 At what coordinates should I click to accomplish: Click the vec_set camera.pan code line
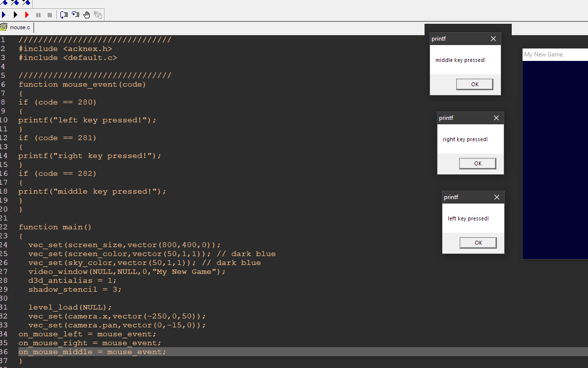tap(117, 325)
